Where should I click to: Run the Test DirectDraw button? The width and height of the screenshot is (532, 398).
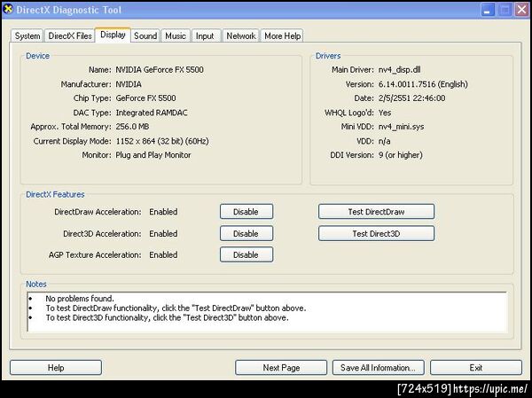376,212
